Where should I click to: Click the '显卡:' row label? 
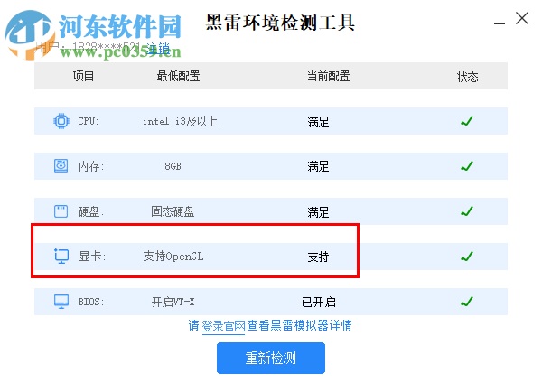91,257
